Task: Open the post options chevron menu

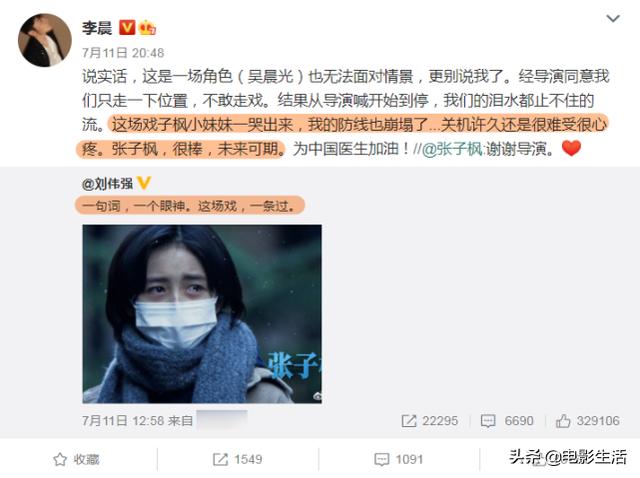Action: (x=613, y=18)
